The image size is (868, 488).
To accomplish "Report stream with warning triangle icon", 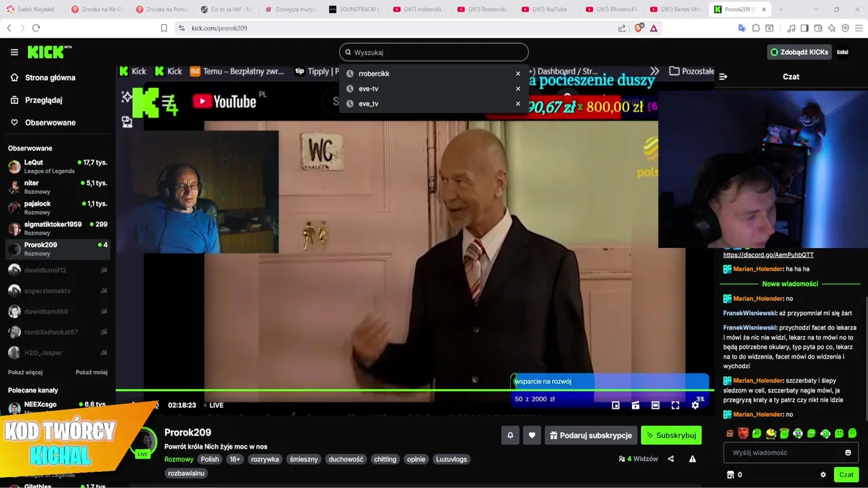I will click(x=692, y=459).
